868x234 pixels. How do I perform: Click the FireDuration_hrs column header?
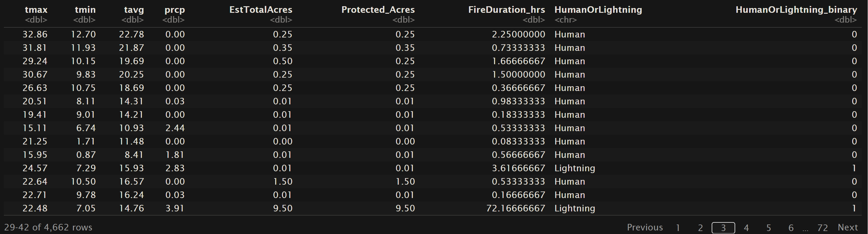coord(506,10)
